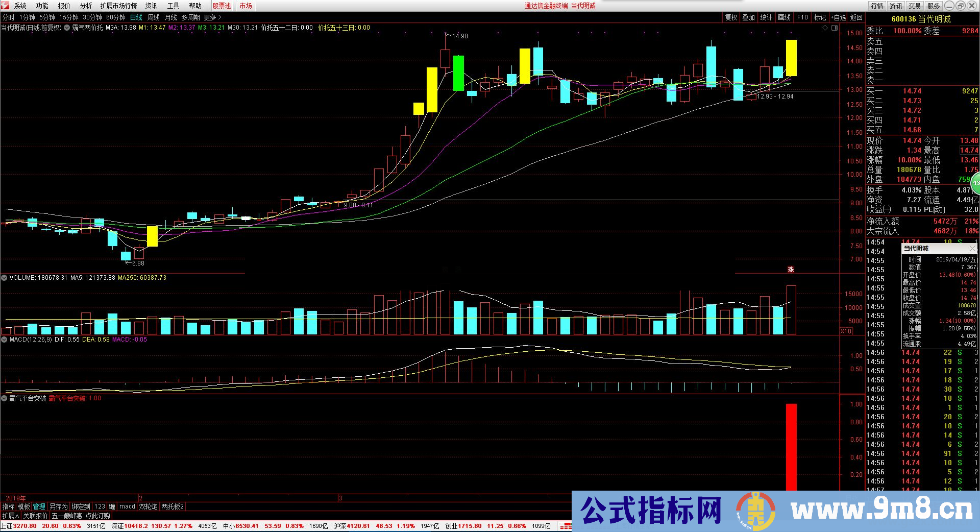Expand 更多 period options
The height and width of the screenshot is (532, 980).
click(x=212, y=17)
